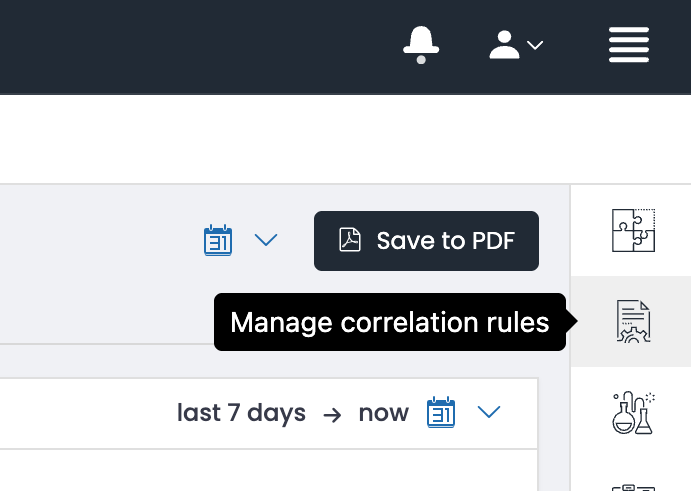The width and height of the screenshot is (691, 491).
Task: Open the Manage correlation rules sidebar icon
Action: tap(633, 321)
